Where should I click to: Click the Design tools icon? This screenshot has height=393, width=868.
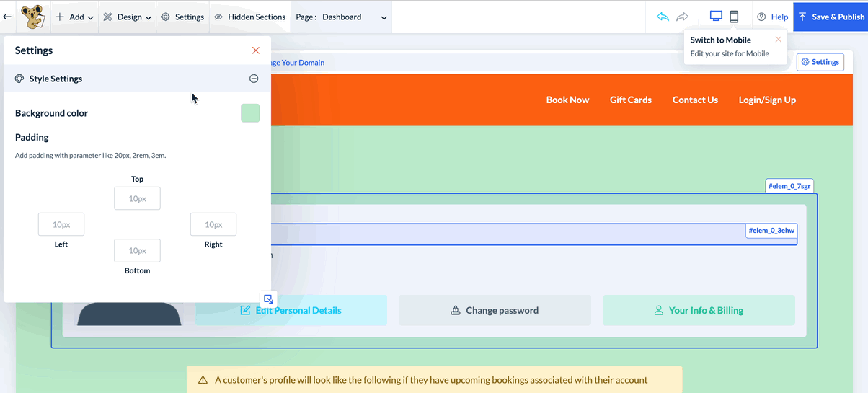107,17
